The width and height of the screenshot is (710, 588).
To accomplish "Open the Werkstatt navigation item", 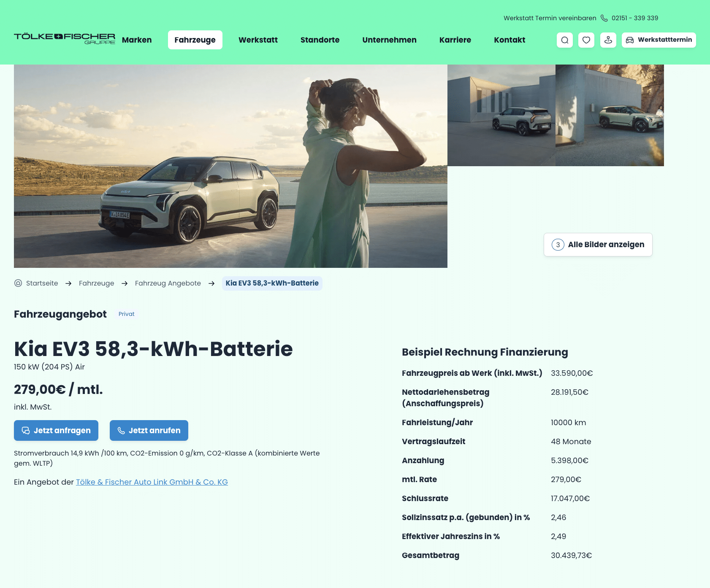I will [258, 40].
